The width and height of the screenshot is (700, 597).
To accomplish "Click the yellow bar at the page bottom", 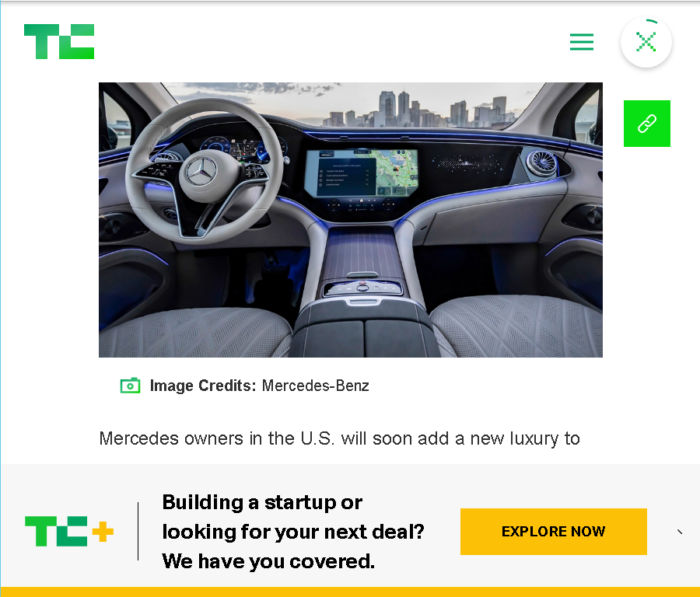I will 350,592.
